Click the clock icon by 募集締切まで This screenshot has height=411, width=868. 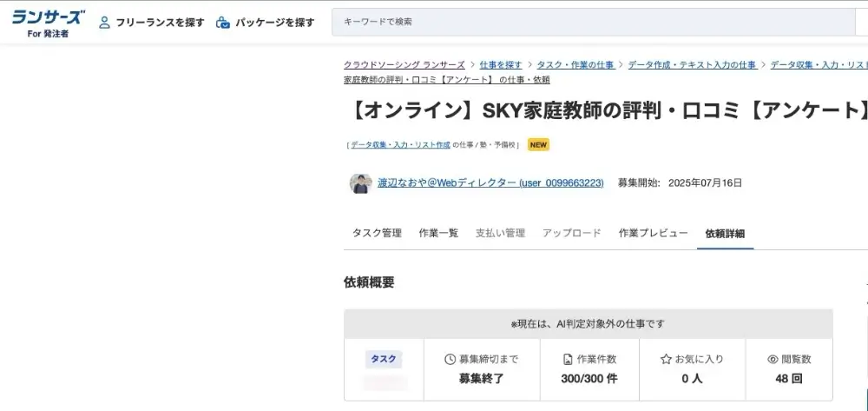(450, 360)
